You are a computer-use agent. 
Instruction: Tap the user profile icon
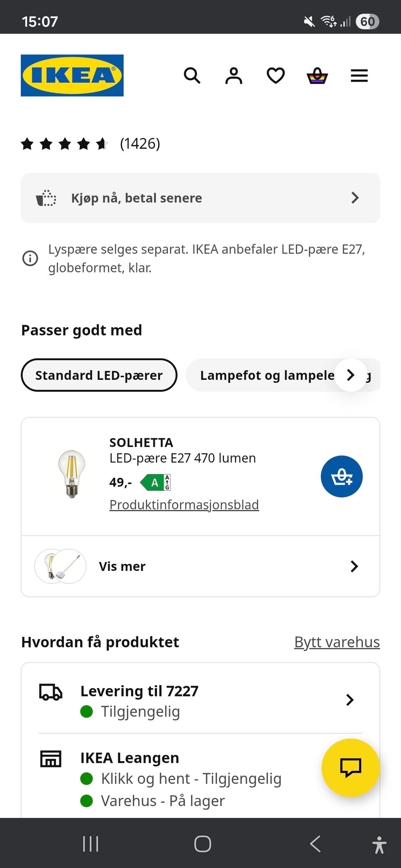click(x=234, y=76)
